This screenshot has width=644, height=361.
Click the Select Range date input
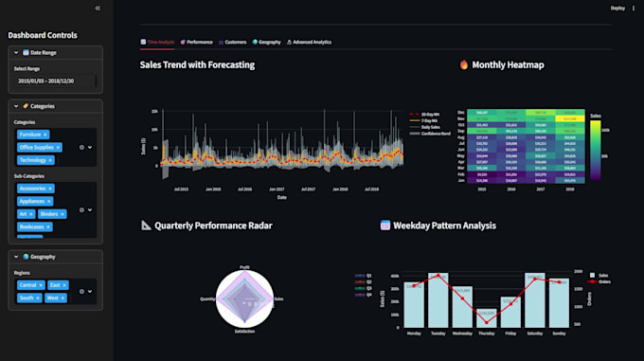coord(55,81)
